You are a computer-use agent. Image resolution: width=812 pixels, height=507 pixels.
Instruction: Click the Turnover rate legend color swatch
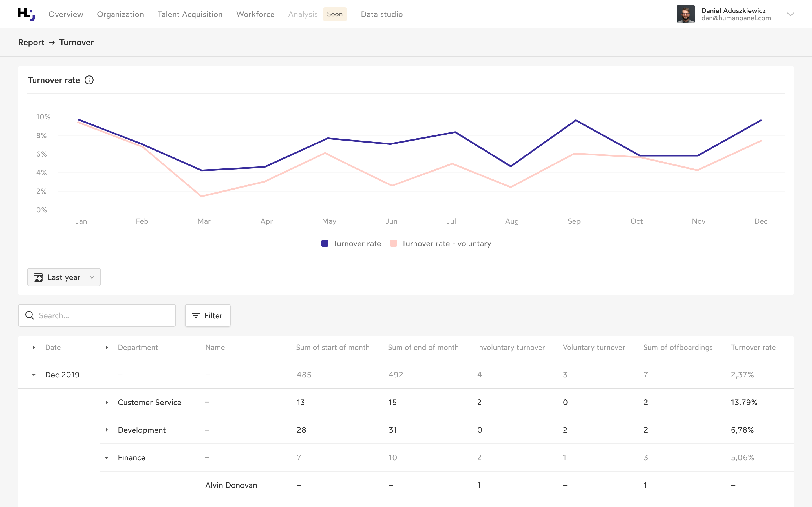[x=325, y=243]
